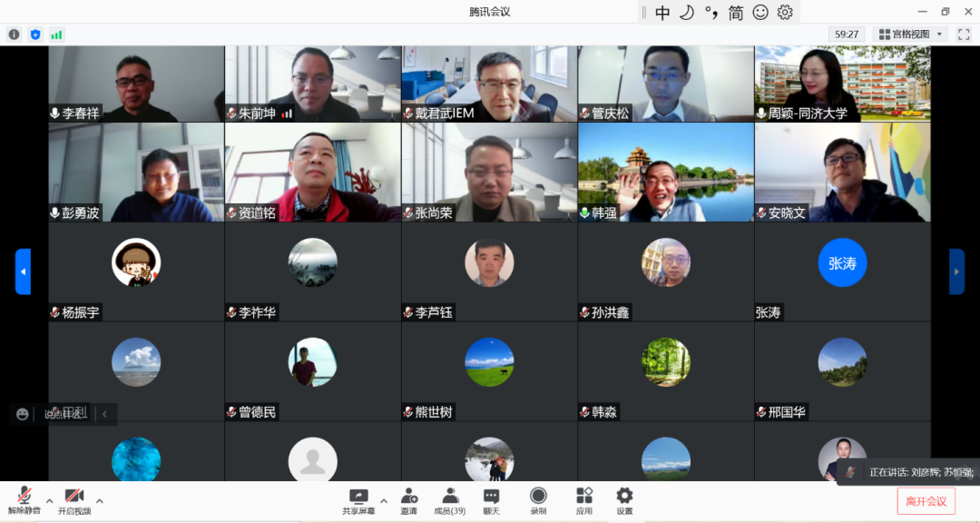The width and height of the screenshot is (980, 523).
Task: Open meeting 设置 settings gear
Action: 624,500
